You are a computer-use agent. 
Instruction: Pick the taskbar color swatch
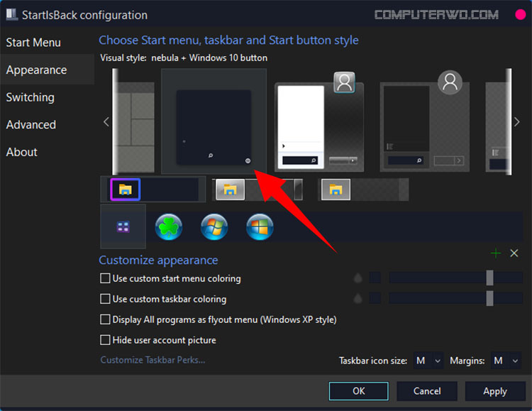[375, 298]
